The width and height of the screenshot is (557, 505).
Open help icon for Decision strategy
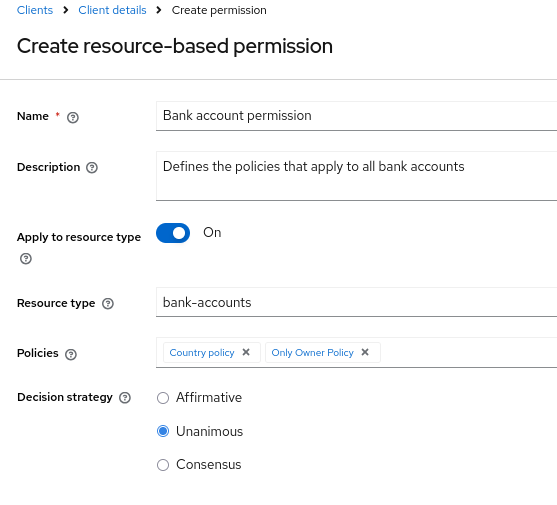coord(125,398)
